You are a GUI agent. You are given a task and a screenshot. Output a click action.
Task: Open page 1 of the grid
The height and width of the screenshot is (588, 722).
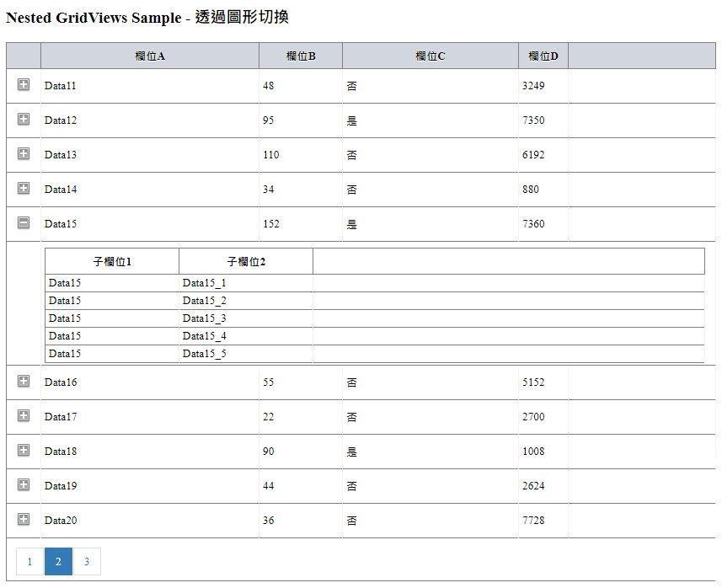point(29,561)
